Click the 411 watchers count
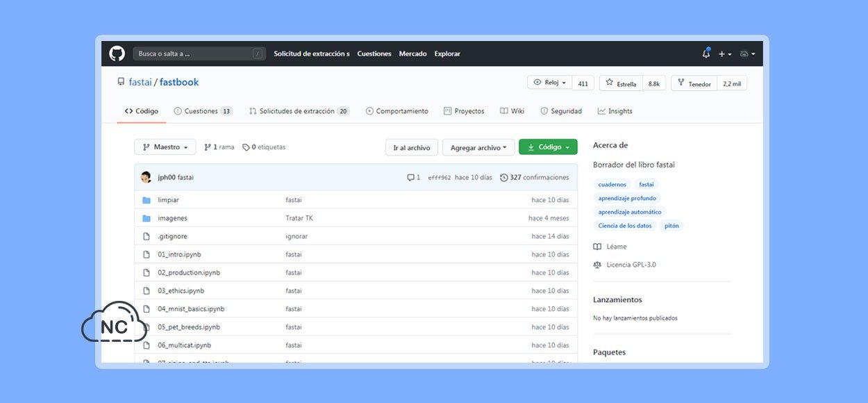 [583, 83]
